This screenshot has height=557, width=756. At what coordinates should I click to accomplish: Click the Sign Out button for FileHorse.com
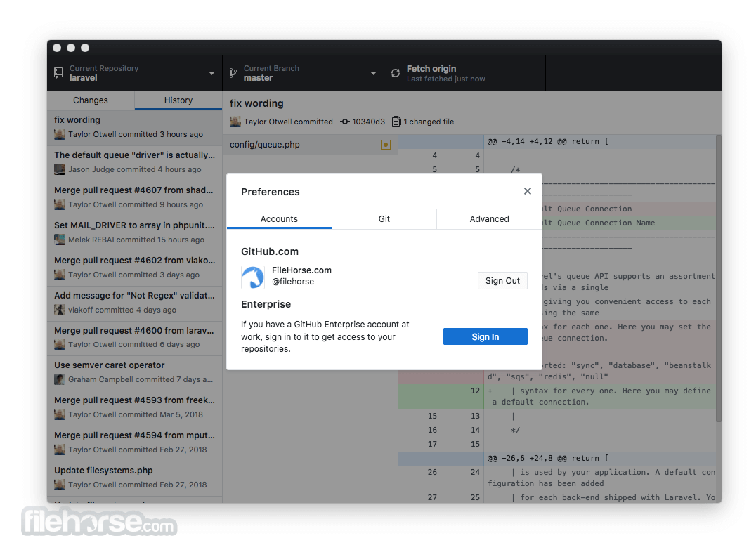tap(502, 280)
